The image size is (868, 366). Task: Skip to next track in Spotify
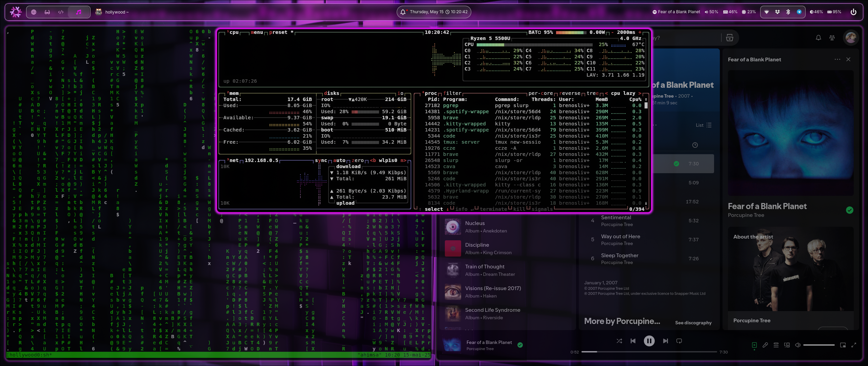pyautogui.click(x=665, y=341)
